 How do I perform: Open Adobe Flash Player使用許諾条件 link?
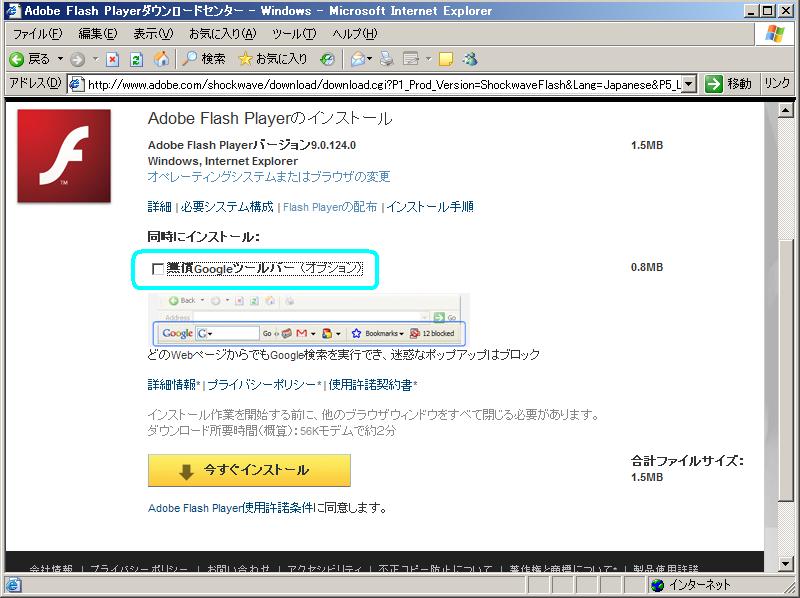[x=231, y=508]
